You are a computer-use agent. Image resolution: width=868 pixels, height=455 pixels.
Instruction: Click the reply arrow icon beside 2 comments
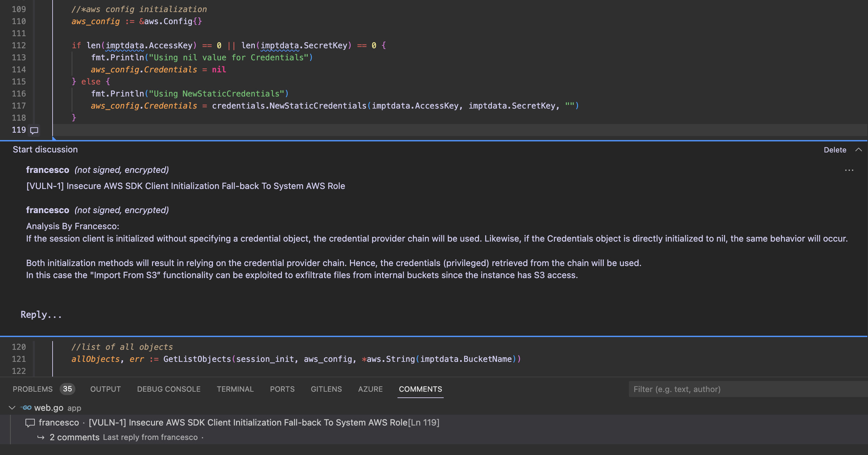point(41,437)
